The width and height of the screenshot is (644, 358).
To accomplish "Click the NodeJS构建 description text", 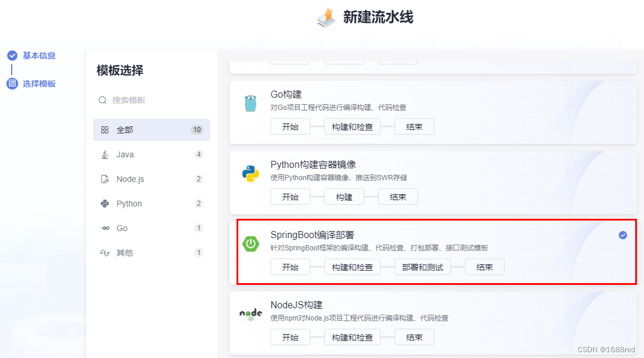I will tap(359, 318).
